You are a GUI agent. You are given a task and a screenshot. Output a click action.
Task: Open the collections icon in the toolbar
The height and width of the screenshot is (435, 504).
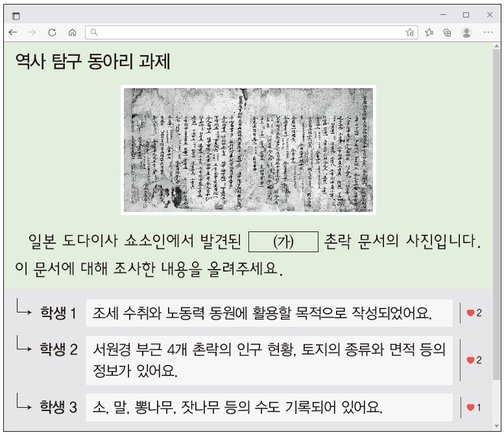447,31
